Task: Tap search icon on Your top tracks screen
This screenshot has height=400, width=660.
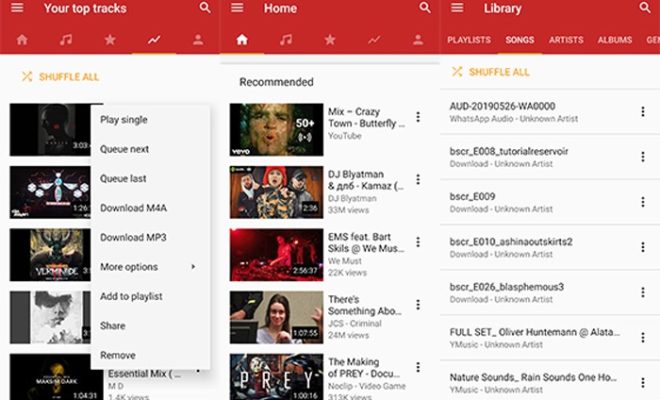Action: tap(205, 7)
